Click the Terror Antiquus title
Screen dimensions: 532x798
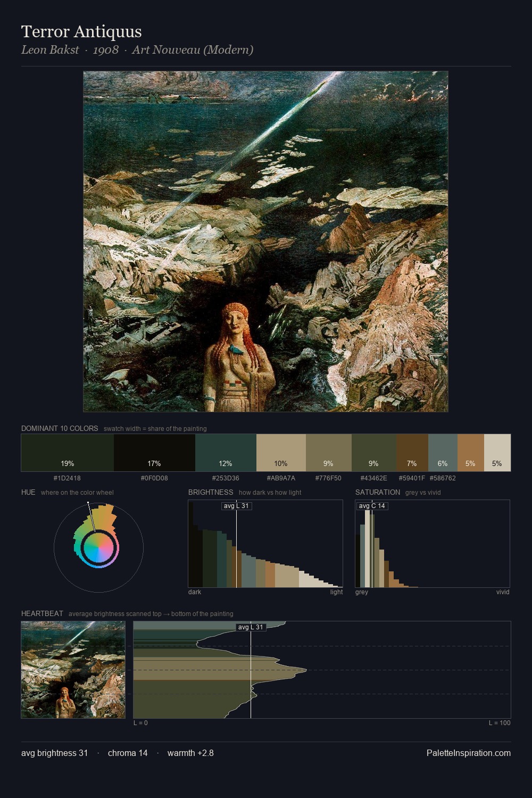[x=81, y=31]
